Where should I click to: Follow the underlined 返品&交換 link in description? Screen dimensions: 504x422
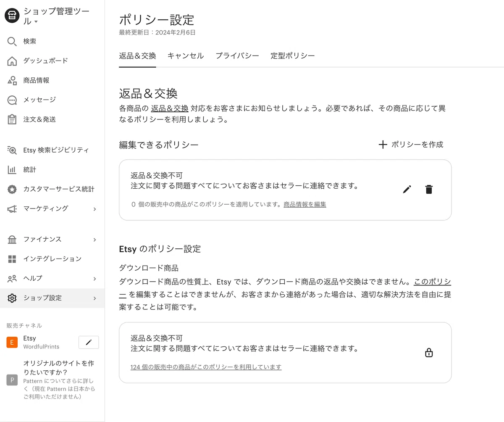tap(170, 108)
